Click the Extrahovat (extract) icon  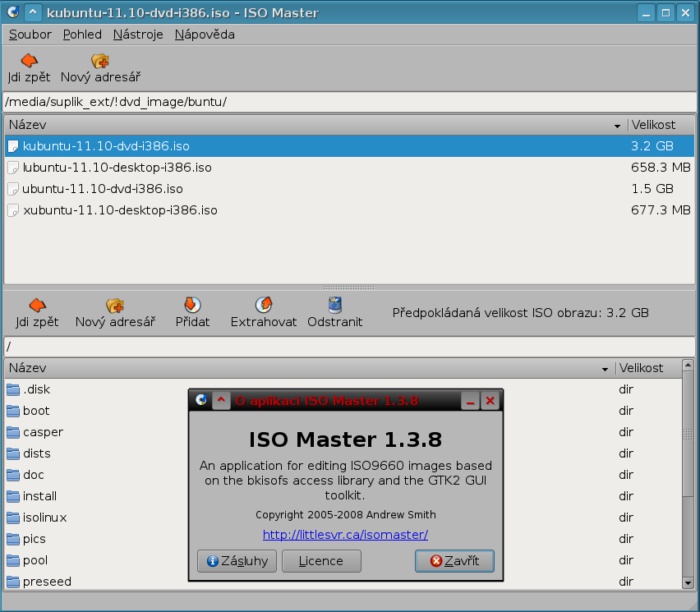[264, 306]
